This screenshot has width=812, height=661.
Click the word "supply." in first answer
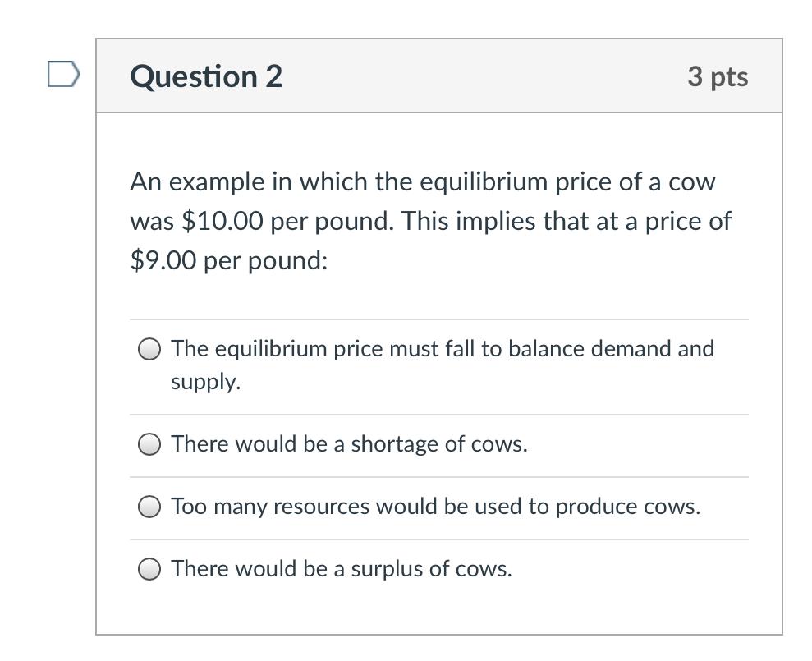click(x=205, y=382)
